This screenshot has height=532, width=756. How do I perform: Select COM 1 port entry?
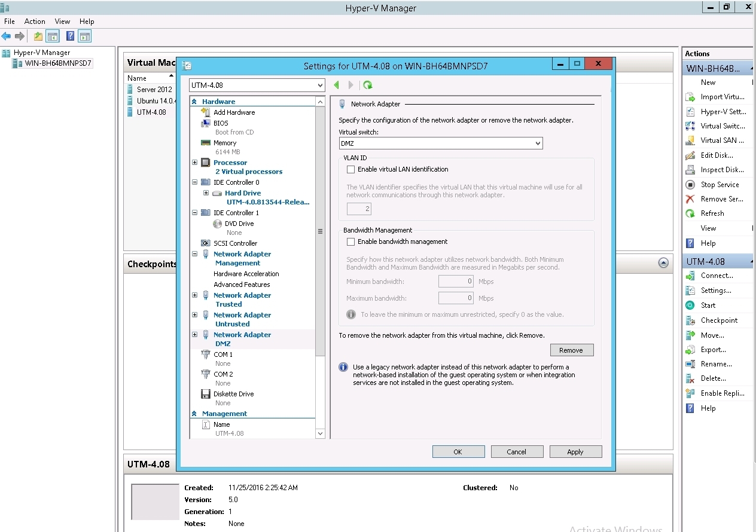pos(223,354)
